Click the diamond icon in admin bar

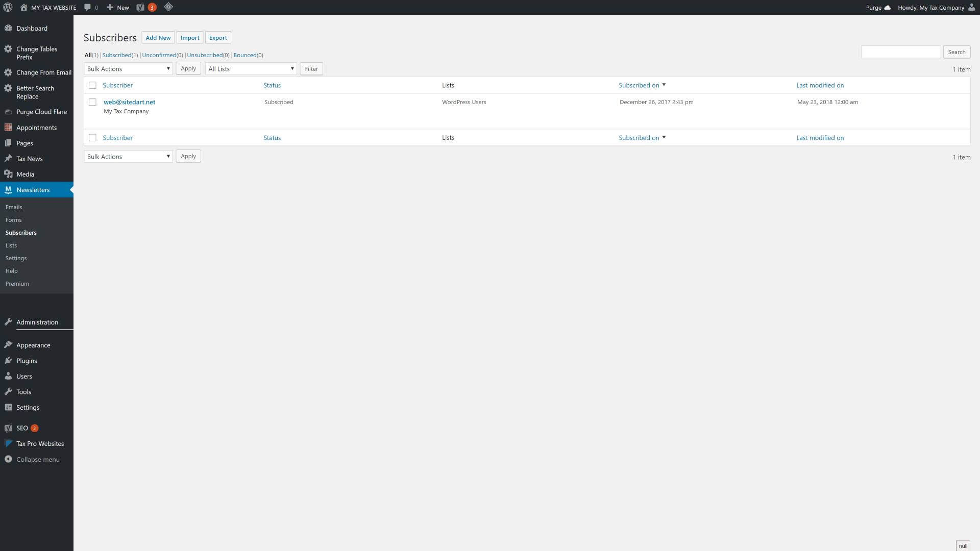[168, 7]
